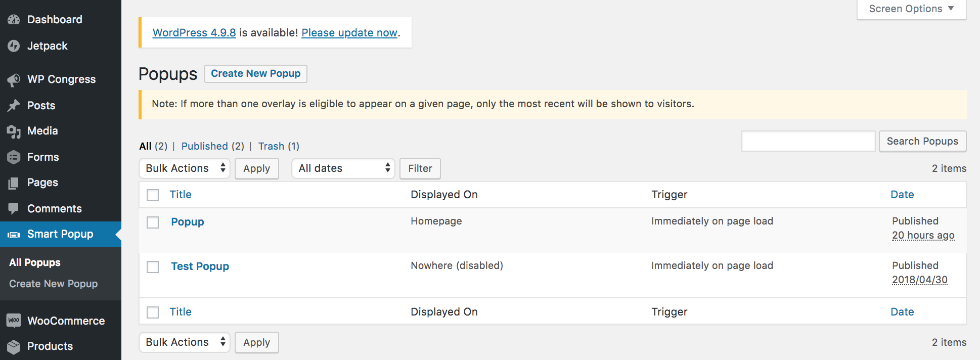Click the Media camera-and-note icon
Viewport: 980px width, 360px height.
[14, 131]
